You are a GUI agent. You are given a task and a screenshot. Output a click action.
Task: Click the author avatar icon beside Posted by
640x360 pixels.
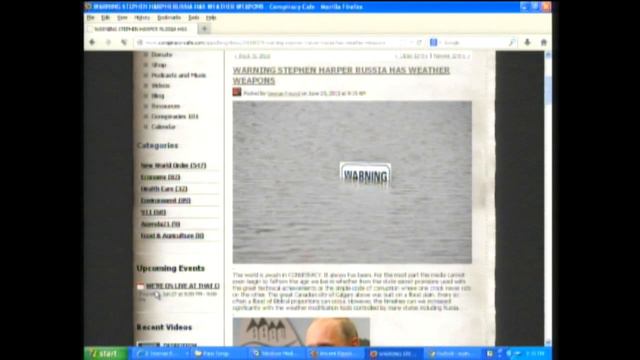point(237,92)
